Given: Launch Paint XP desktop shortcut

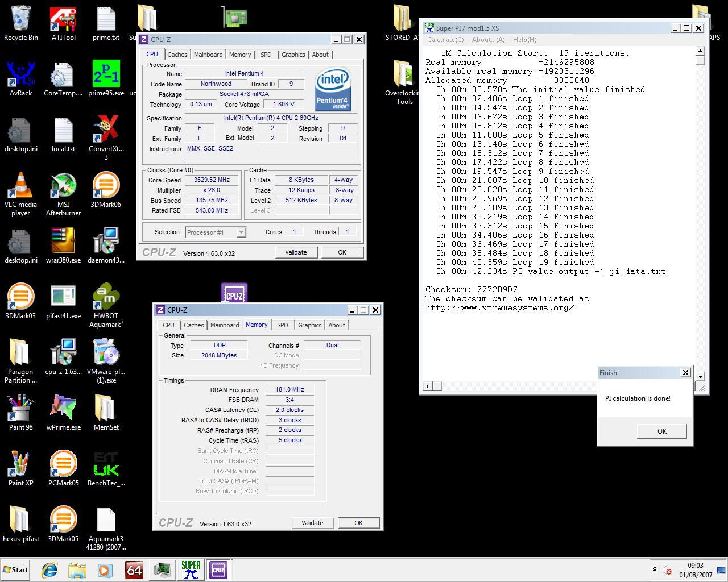Looking at the screenshot, I should coord(20,469).
